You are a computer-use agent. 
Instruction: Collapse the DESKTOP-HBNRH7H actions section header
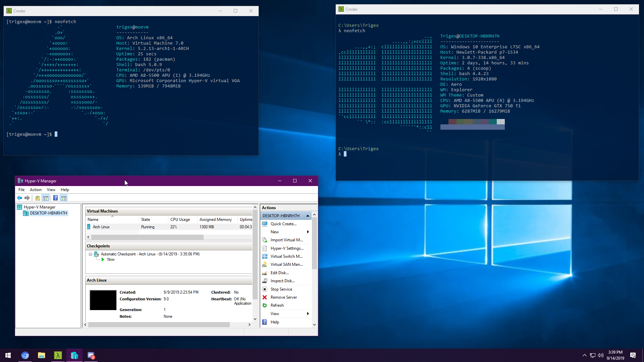pos(308,216)
